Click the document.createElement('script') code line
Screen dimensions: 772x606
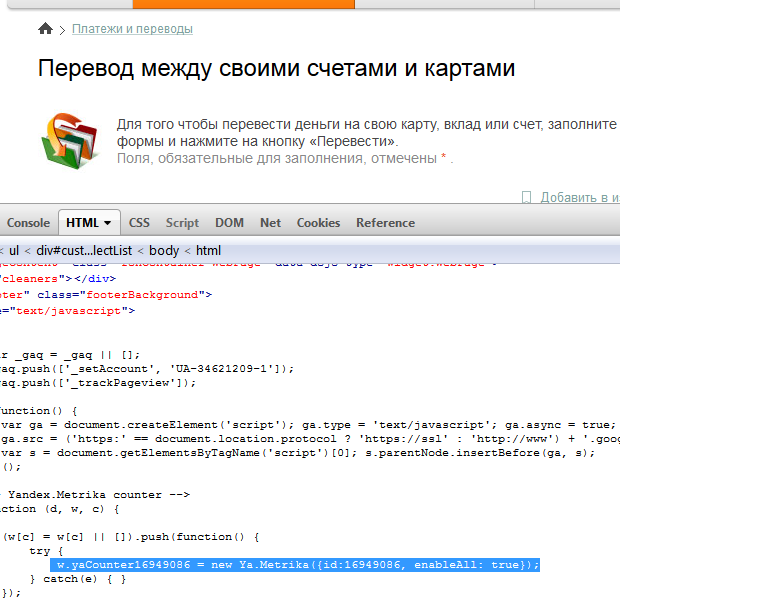pos(308,425)
